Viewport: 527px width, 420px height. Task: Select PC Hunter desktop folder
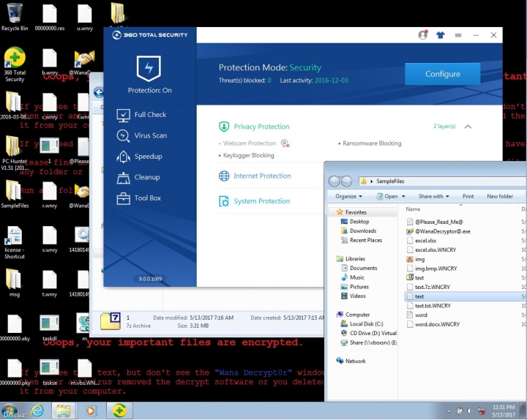[x=15, y=153]
